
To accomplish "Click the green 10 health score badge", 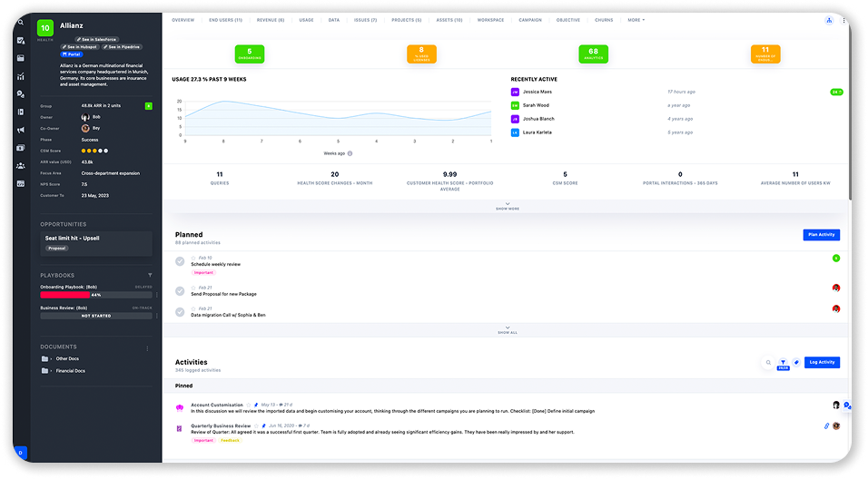I will (45, 27).
